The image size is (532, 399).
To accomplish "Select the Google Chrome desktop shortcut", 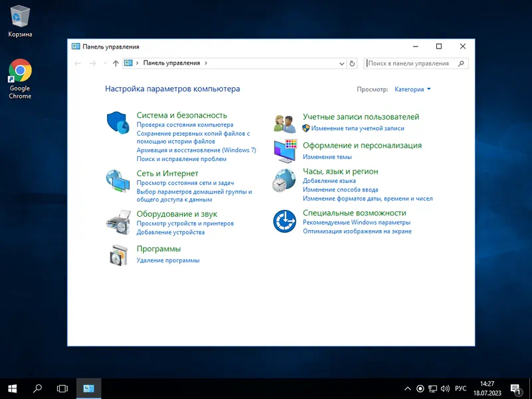I will coord(20,79).
